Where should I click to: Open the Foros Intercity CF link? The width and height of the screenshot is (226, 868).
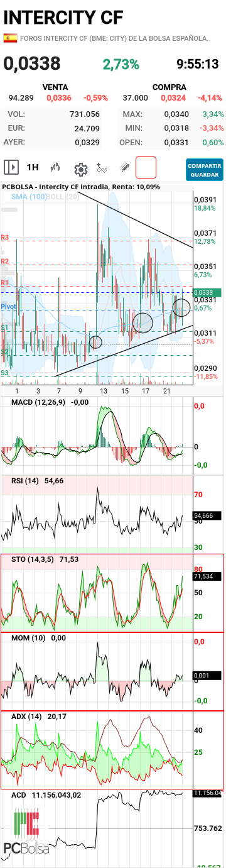114,38
